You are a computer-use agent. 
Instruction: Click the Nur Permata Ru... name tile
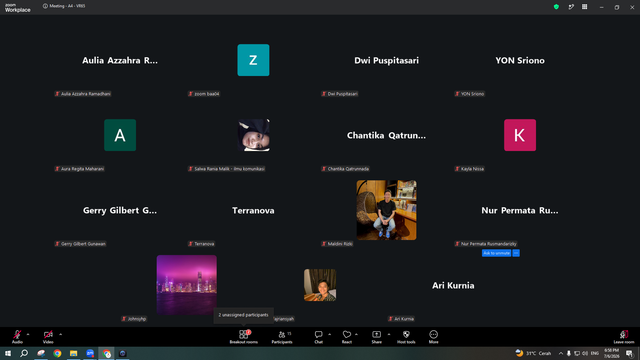[x=520, y=211]
